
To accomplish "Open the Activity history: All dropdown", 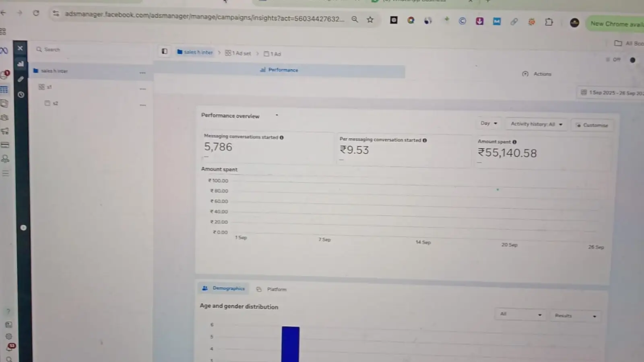I will (536, 124).
